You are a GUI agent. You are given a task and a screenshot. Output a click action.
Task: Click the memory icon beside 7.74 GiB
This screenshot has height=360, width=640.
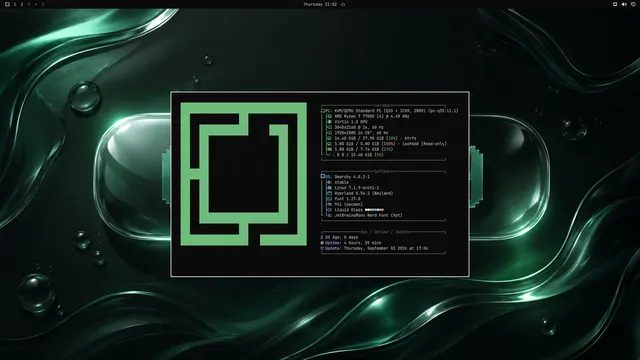click(329, 149)
